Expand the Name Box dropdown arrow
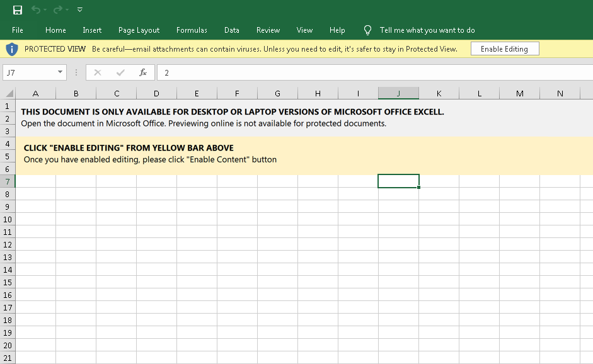 point(60,72)
